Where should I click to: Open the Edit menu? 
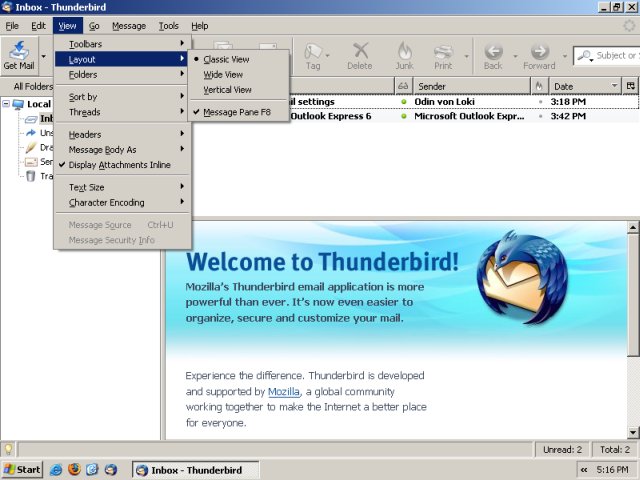click(x=38, y=26)
